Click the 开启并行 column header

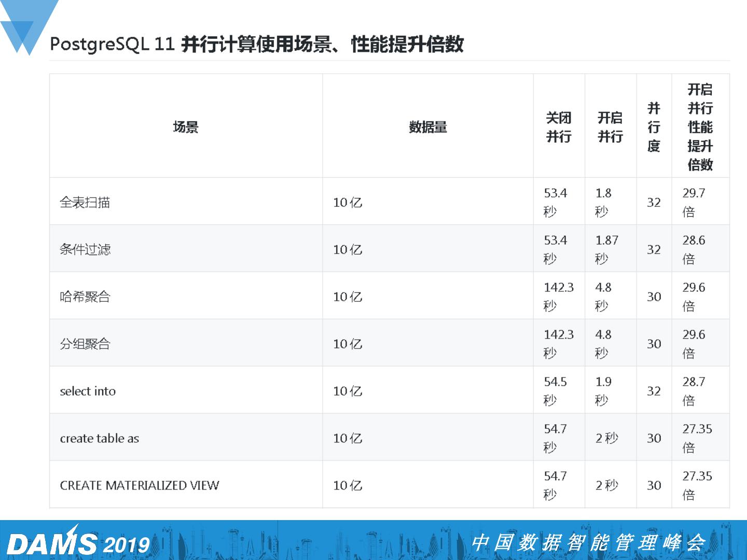click(x=610, y=127)
